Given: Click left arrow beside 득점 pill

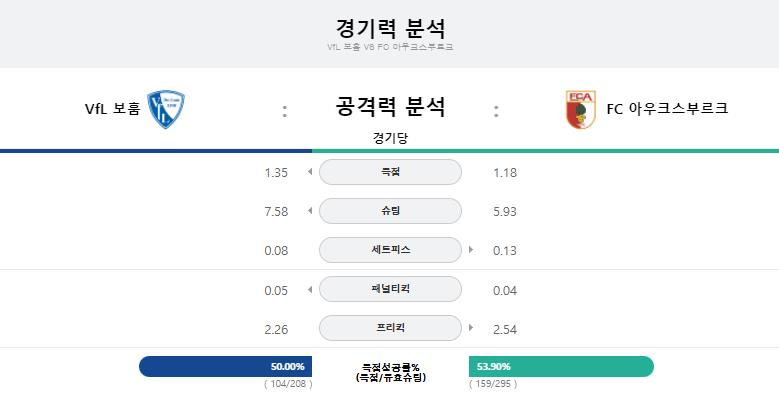Looking at the screenshot, I should (310, 172).
